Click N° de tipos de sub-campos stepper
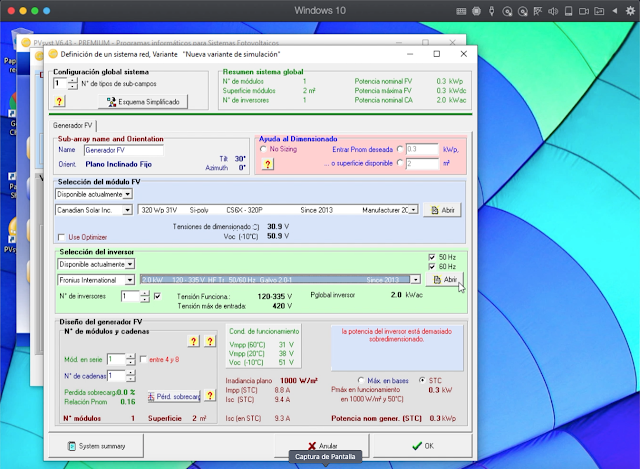 pyautogui.click(x=73, y=84)
